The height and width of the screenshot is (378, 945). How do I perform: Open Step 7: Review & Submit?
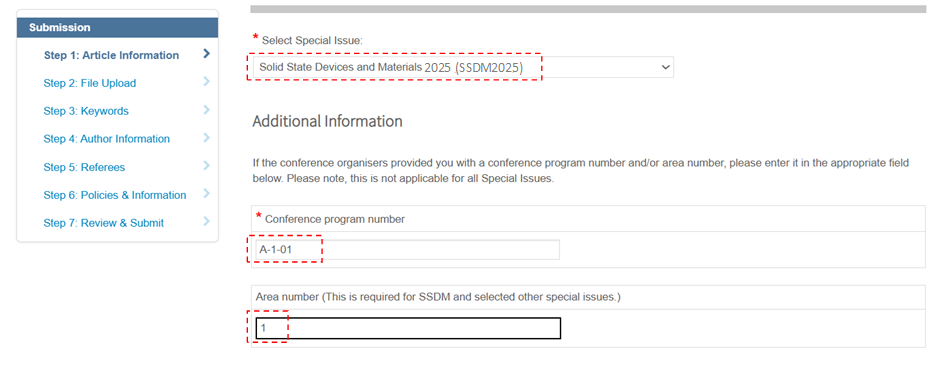pyautogui.click(x=104, y=223)
